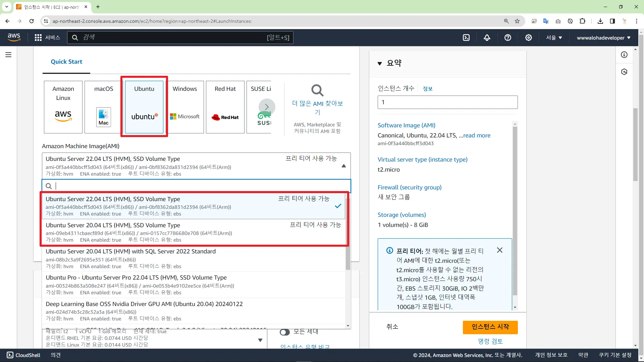This screenshot has width=644, height=362.
Task: Open the 서울 region dropdown
Action: click(x=554, y=38)
